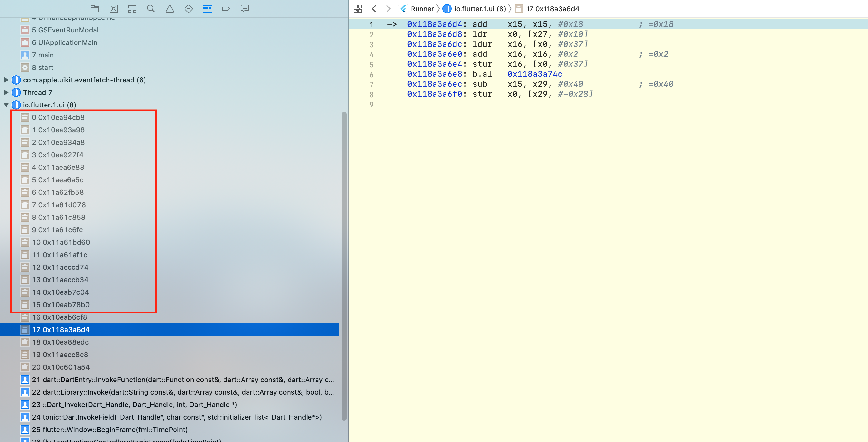Open the Find navigator with magnifier icon

151,8
